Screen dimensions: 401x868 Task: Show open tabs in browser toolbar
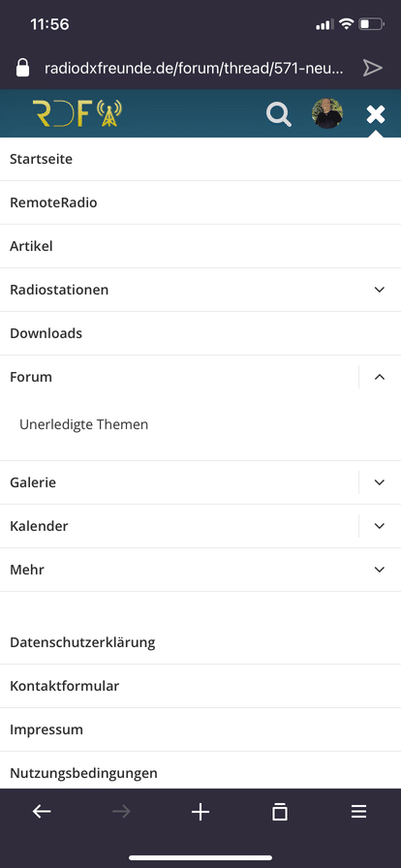(280, 812)
